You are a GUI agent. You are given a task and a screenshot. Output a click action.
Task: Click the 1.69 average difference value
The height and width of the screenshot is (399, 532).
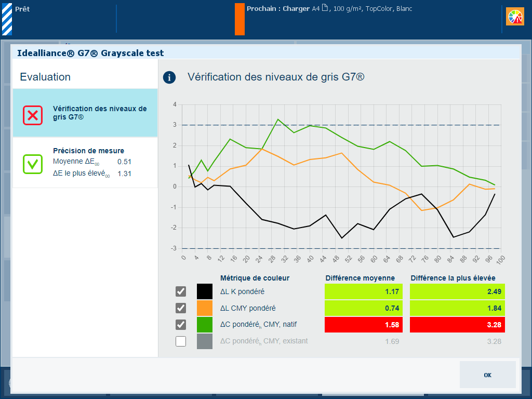pyautogui.click(x=392, y=341)
